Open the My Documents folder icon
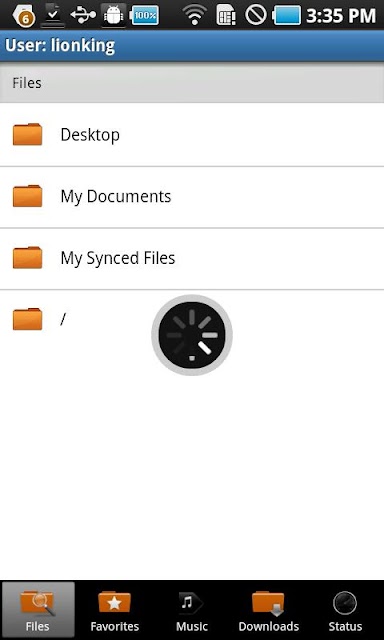The width and height of the screenshot is (384, 640). [x=27, y=196]
